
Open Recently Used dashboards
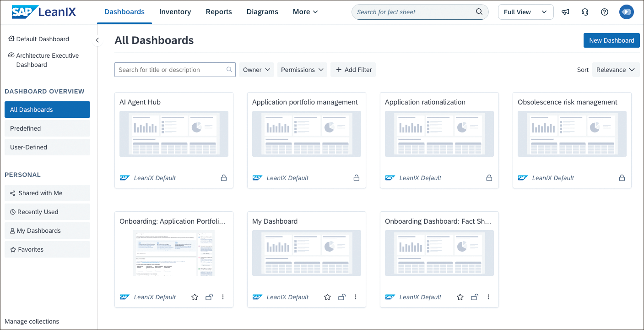47,212
